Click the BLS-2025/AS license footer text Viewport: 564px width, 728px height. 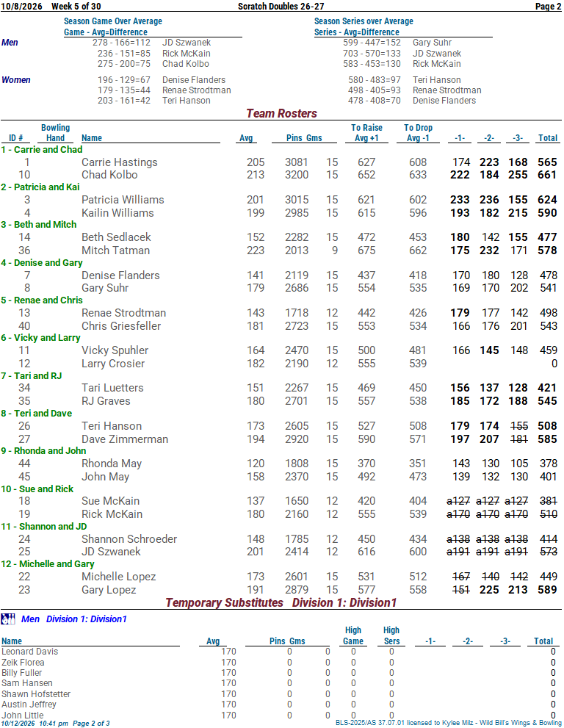tap(449, 723)
